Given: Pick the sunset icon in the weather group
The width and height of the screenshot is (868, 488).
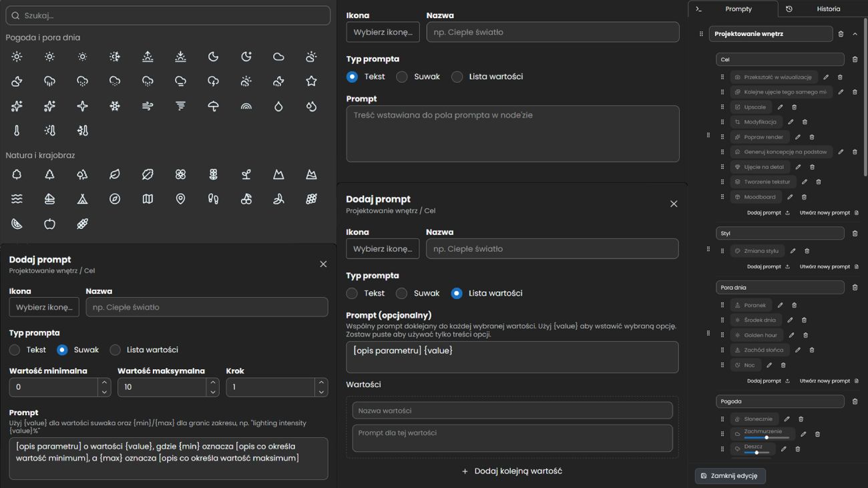Looking at the screenshot, I should 180,57.
